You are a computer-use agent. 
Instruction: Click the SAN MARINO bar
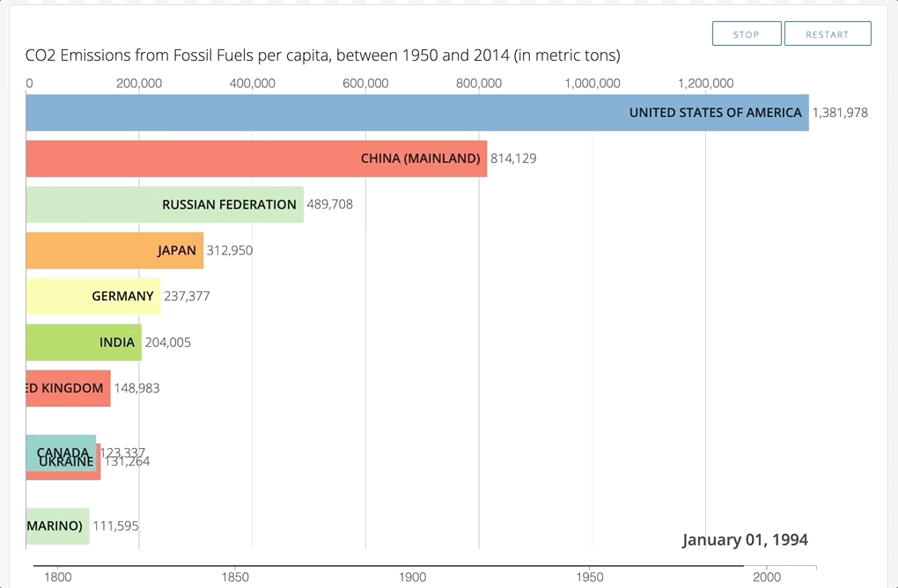(x=53, y=526)
